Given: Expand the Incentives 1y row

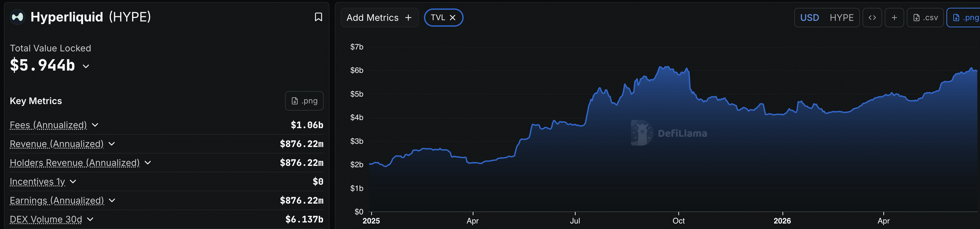Looking at the screenshot, I should [73, 182].
